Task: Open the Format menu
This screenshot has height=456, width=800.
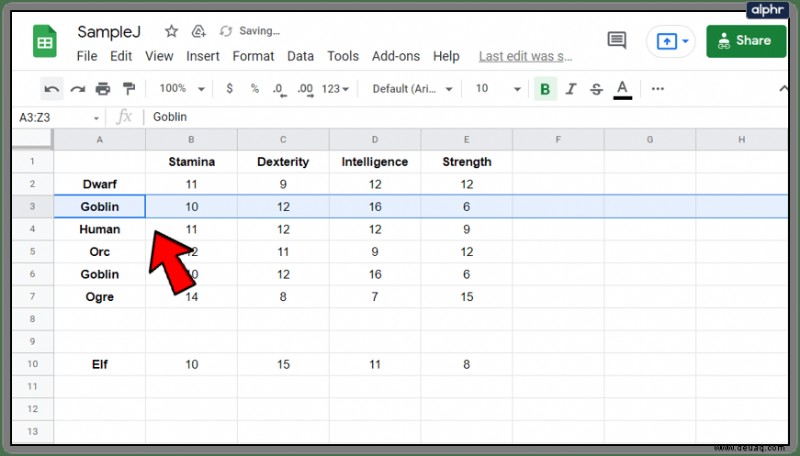Action: pos(253,56)
